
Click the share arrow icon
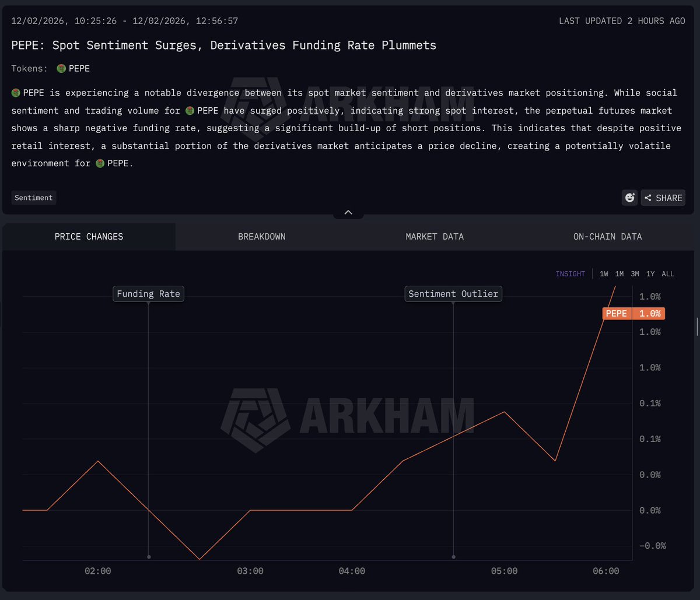pos(648,198)
